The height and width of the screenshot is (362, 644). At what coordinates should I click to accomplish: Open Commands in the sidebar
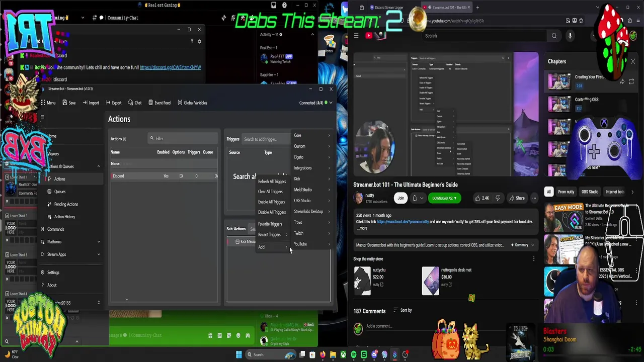tap(55, 229)
